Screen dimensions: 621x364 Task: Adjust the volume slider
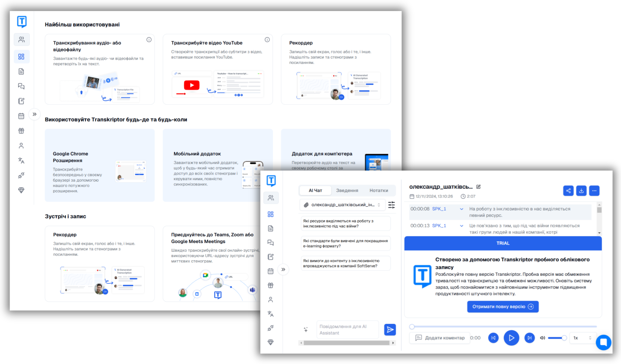(557, 338)
